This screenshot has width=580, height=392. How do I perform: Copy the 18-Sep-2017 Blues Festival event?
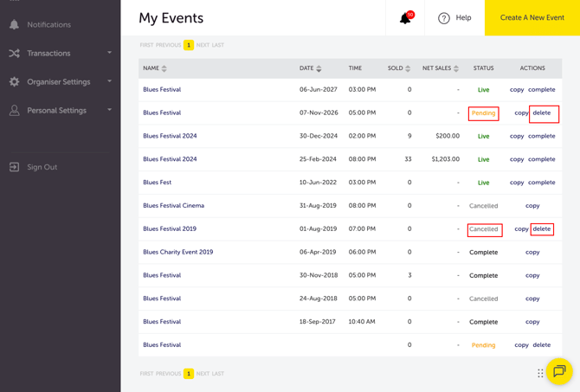[532, 322]
